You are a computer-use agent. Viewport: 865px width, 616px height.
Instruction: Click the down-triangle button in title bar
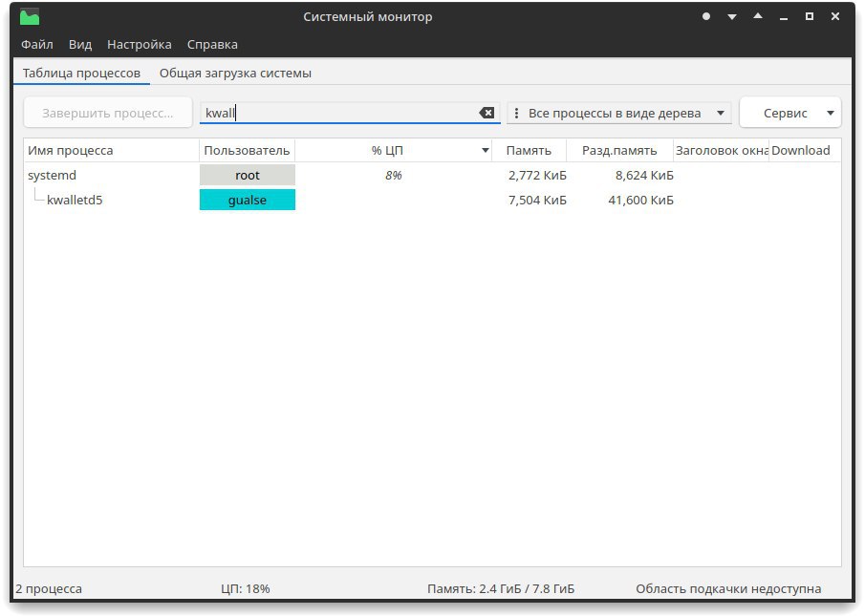pyautogui.click(x=732, y=17)
